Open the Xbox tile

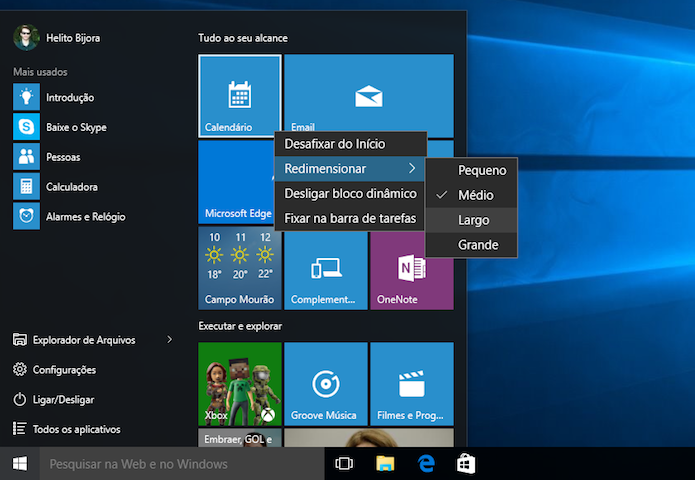click(x=240, y=384)
